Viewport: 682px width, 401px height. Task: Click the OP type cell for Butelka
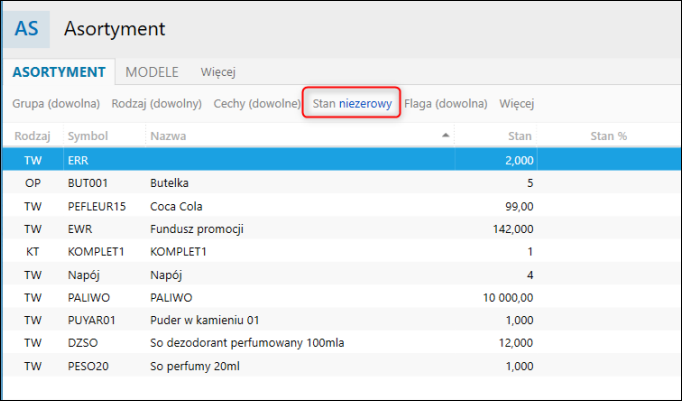[33, 183]
